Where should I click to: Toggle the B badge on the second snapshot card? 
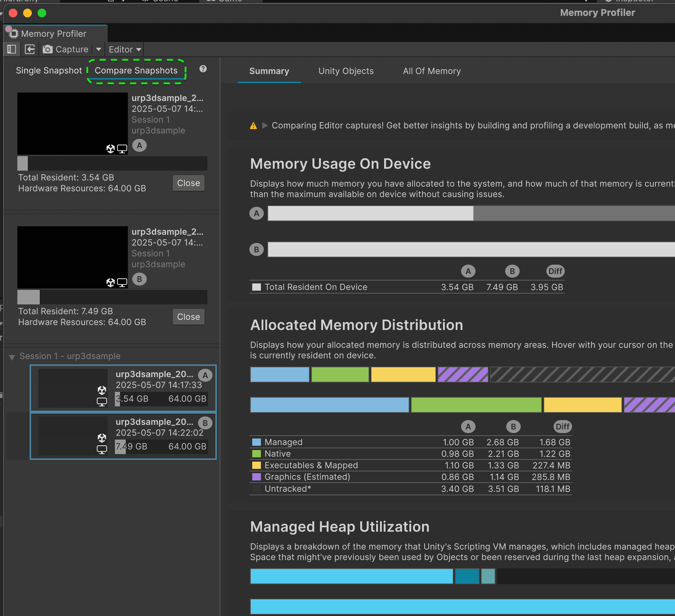tap(139, 279)
